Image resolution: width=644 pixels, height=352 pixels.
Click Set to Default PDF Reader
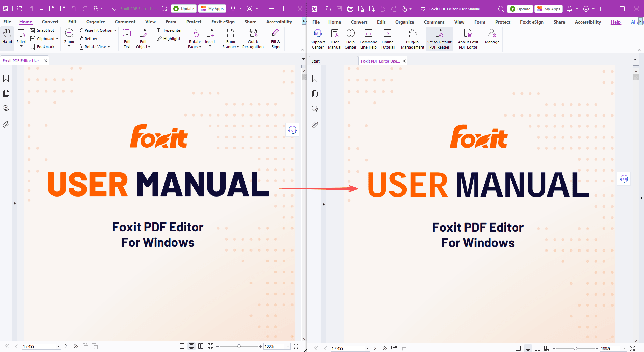point(439,39)
